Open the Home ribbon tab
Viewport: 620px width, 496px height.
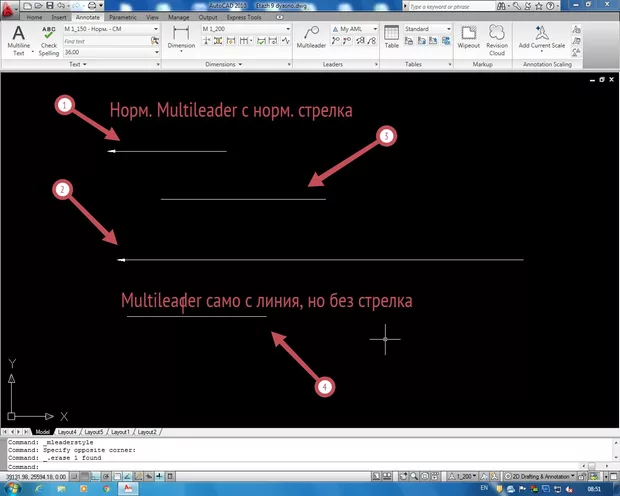click(x=34, y=18)
